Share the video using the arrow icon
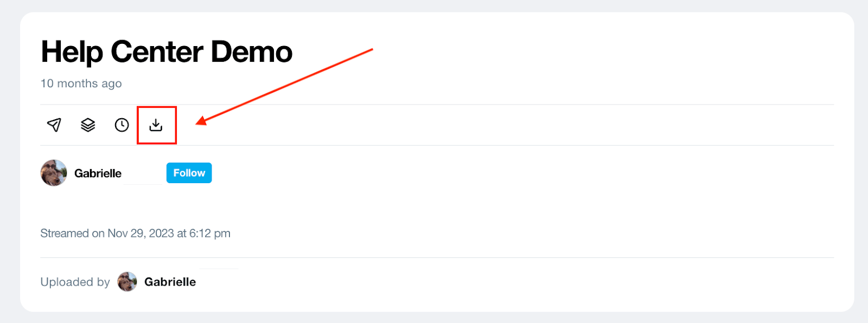Image resolution: width=868 pixels, height=323 pixels. 54,125
